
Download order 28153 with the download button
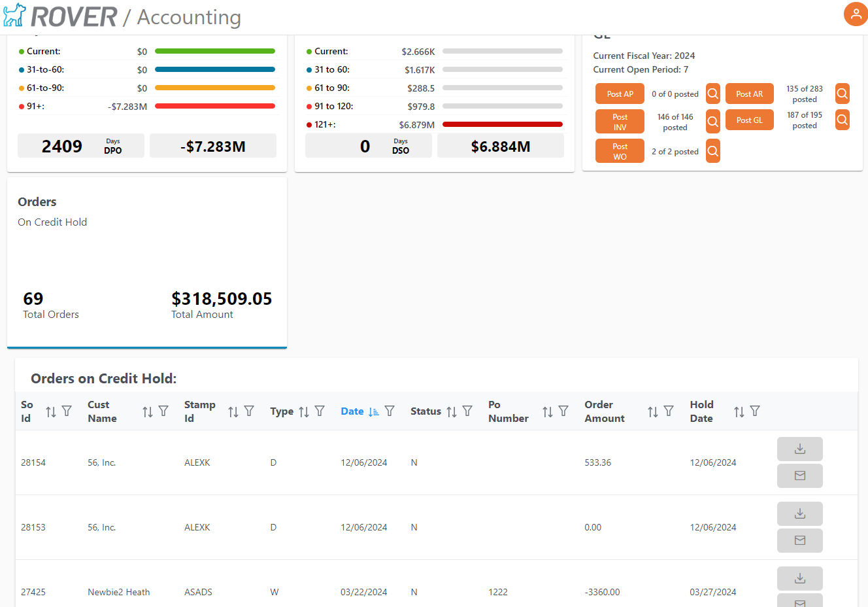tap(799, 513)
